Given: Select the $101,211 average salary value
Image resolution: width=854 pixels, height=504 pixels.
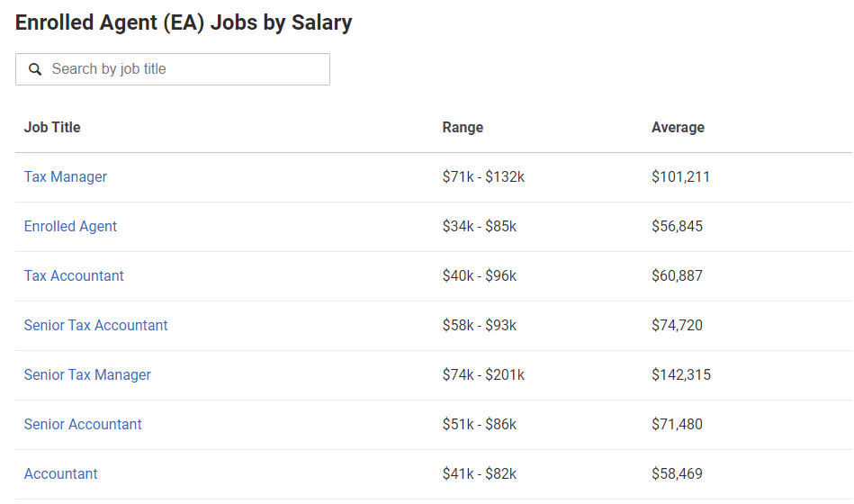Looking at the screenshot, I should (x=680, y=176).
